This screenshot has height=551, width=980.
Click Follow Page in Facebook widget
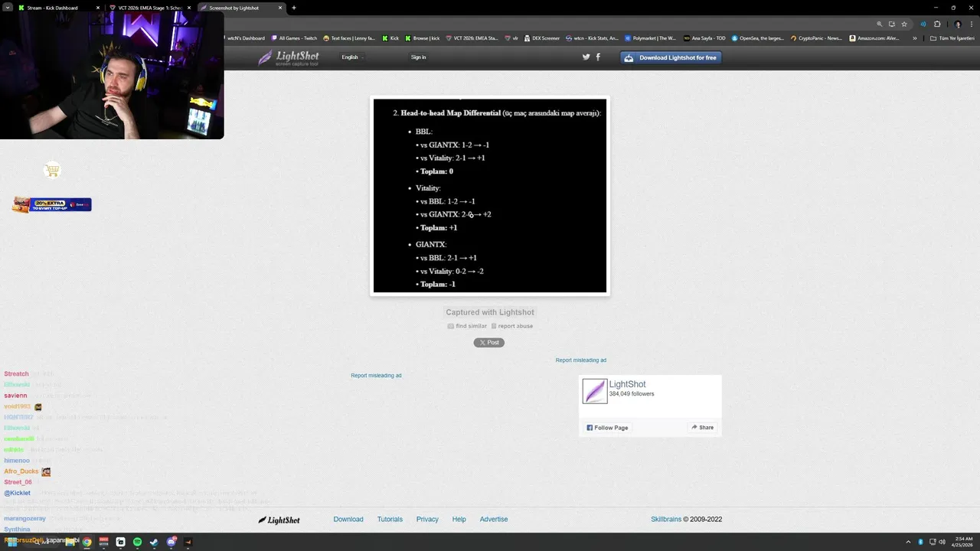tap(608, 428)
